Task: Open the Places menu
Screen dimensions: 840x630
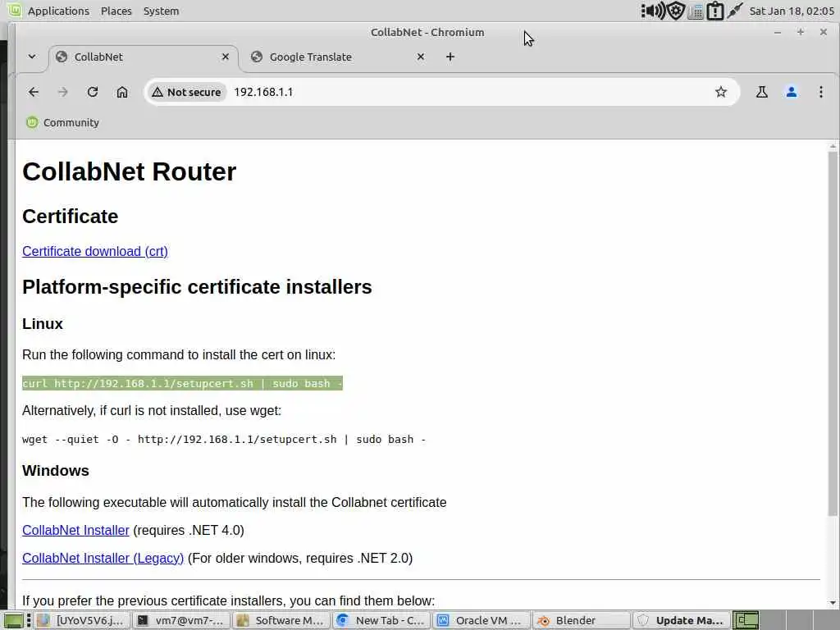Action: tap(116, 11)
